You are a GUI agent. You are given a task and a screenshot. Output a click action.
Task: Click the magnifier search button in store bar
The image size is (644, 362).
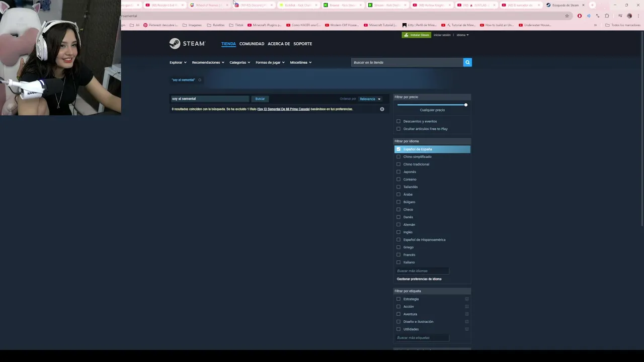click(467, 62)
